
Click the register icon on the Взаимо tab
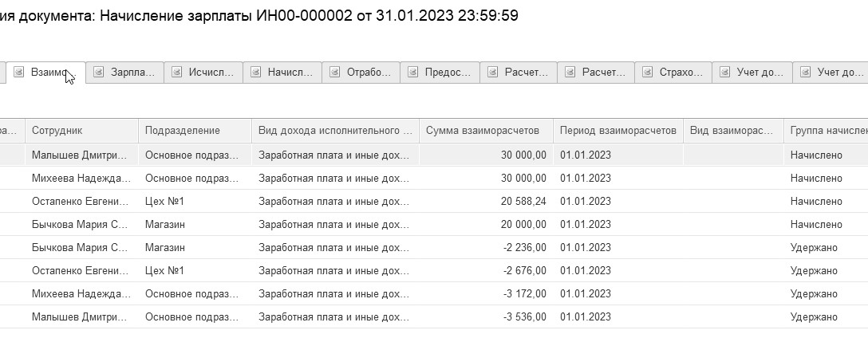(x=20, y=73)
